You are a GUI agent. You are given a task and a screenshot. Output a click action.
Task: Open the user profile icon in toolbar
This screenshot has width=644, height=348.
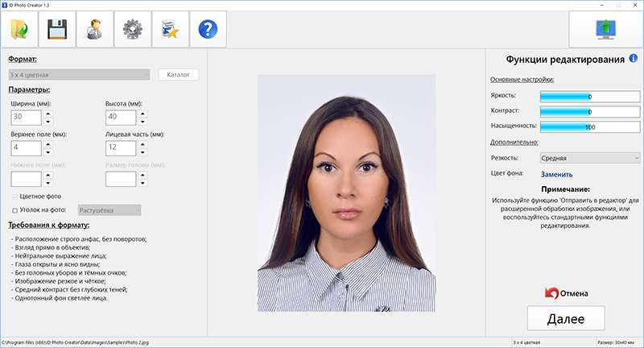pos(94,30)
